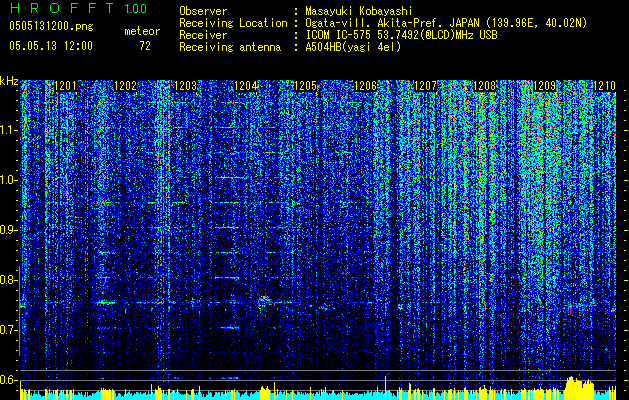The height and width of the screenshot is (400, 629).
Task: Click the 0.8 frequency axis label
Action: tap(8, 280)
